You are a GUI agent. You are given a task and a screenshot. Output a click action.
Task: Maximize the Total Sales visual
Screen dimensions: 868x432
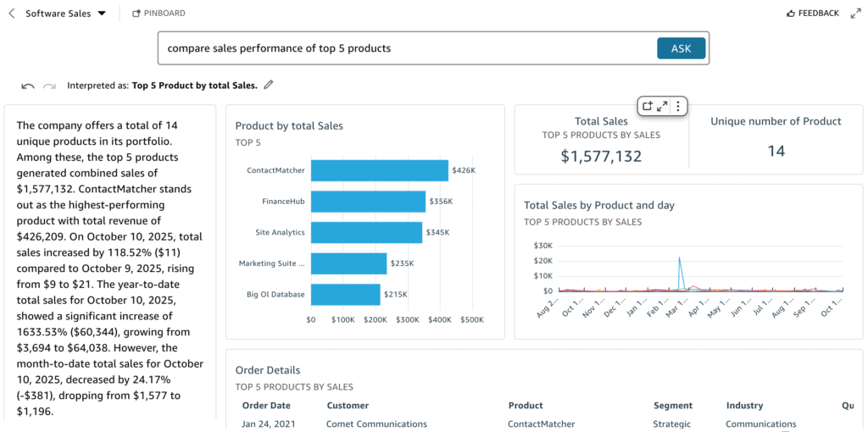click(x=662, y=106)
